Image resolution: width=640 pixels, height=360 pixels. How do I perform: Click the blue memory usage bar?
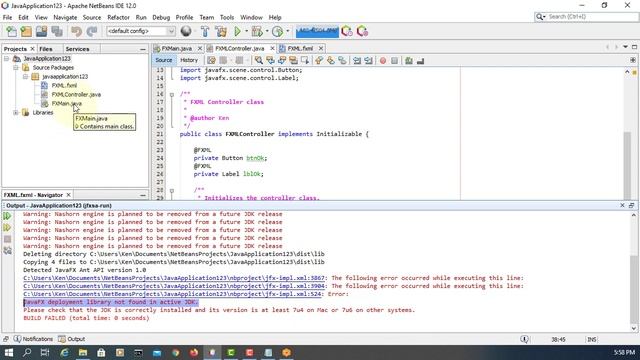click(317, 31)
